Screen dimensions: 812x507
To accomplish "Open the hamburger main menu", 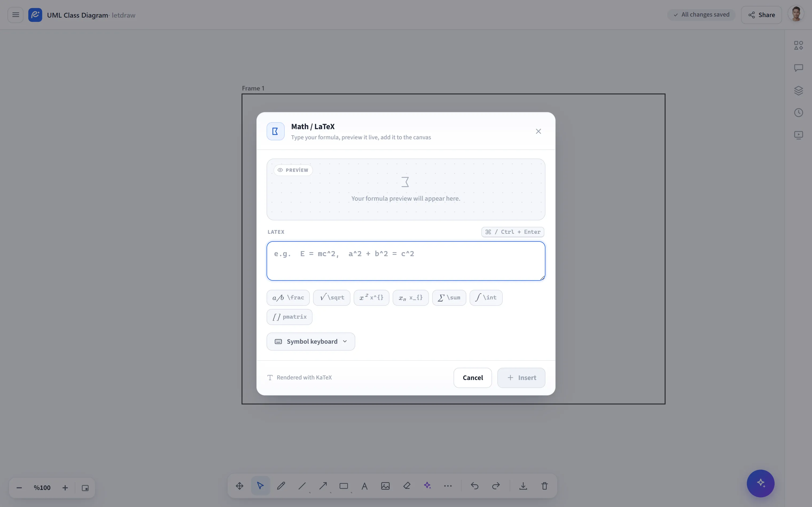I will tap(15, 15).
